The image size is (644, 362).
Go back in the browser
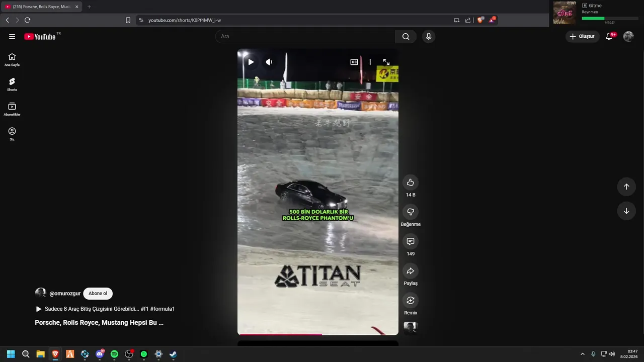[7, 20]
